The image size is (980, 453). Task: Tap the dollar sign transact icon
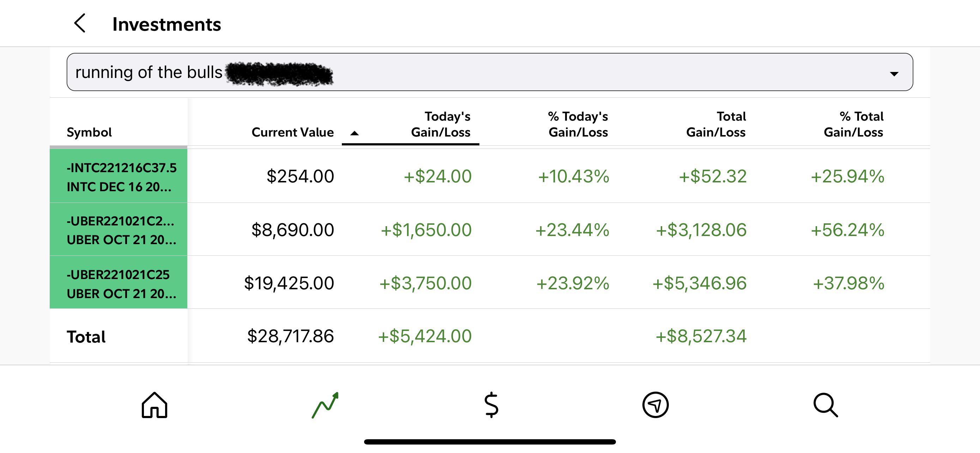[x=491, y=405]
